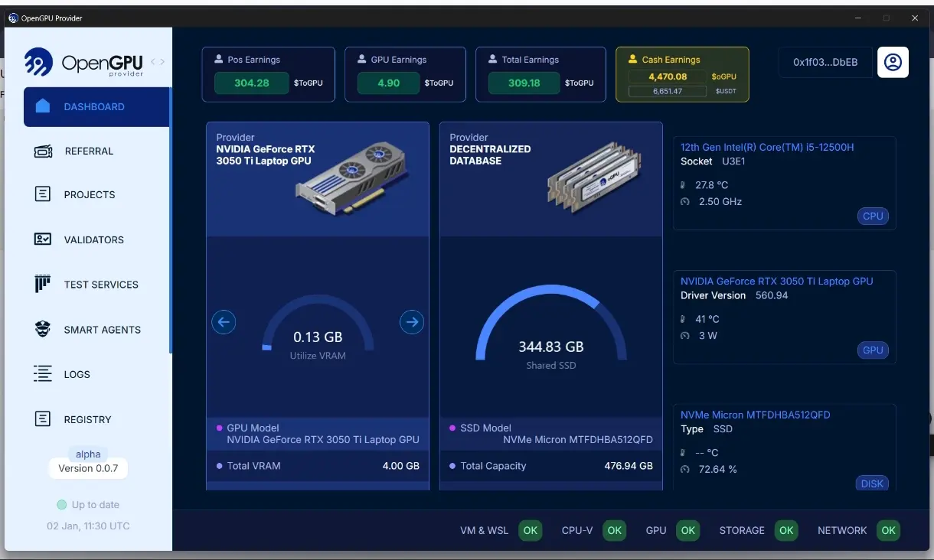The width and height of the screenshot is (934, 560).
Task: Click the DISK tag badge
Action: [x=872, y=483]
